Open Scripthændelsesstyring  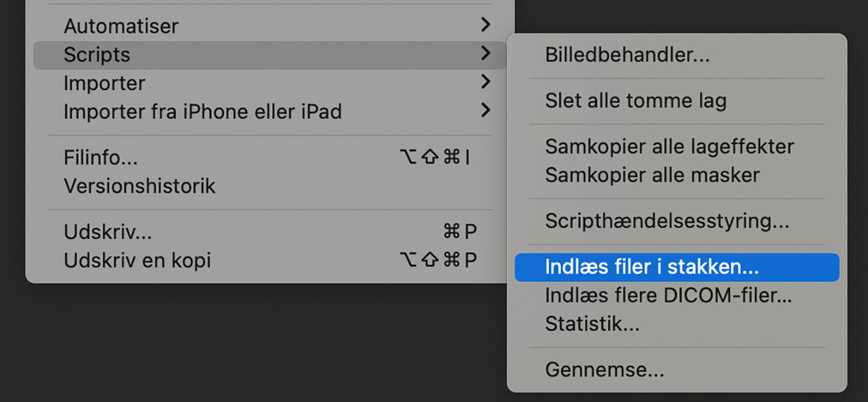(667, 220)
